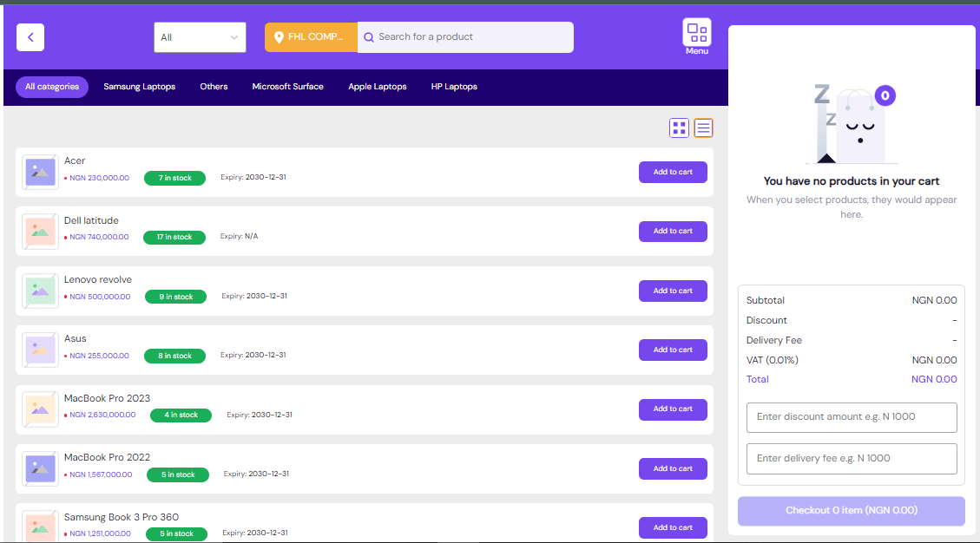Select the All categories tab
The width and height of the screenshot is (980, 543).
click(x=52, y=87)
